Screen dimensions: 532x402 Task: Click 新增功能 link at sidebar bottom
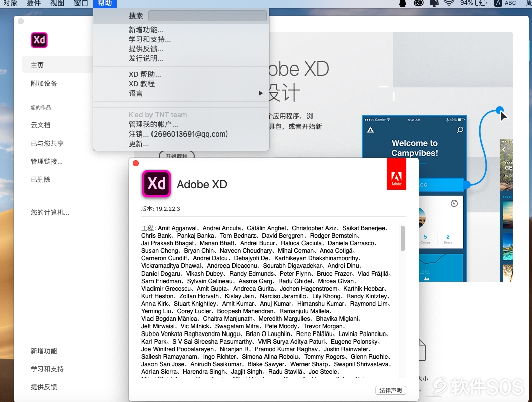(44, 351)
